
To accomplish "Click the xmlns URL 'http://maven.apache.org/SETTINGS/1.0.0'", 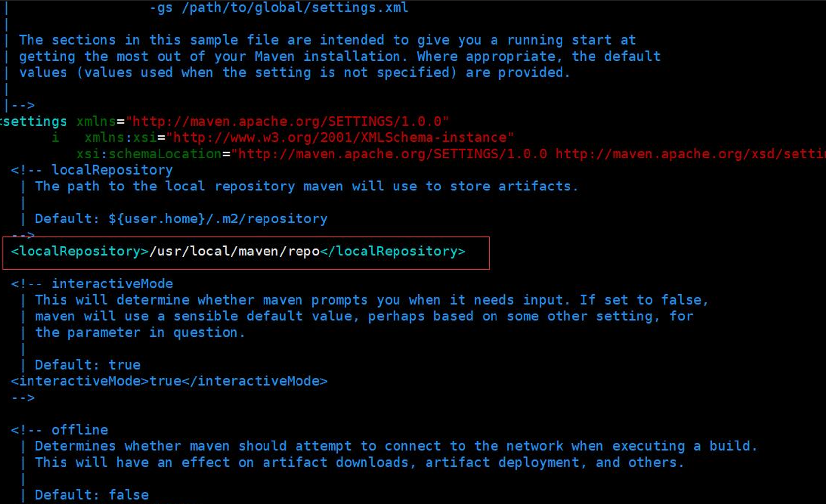I will [287, 121].
